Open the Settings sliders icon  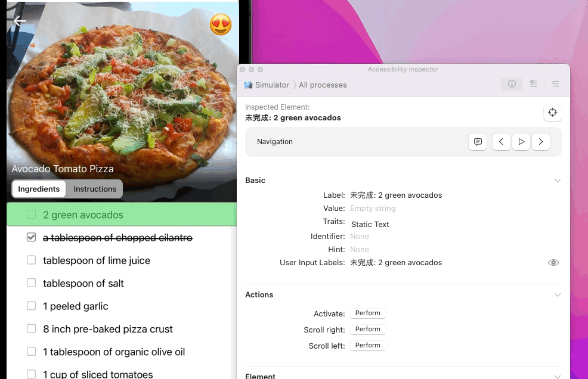coord(555,84)
